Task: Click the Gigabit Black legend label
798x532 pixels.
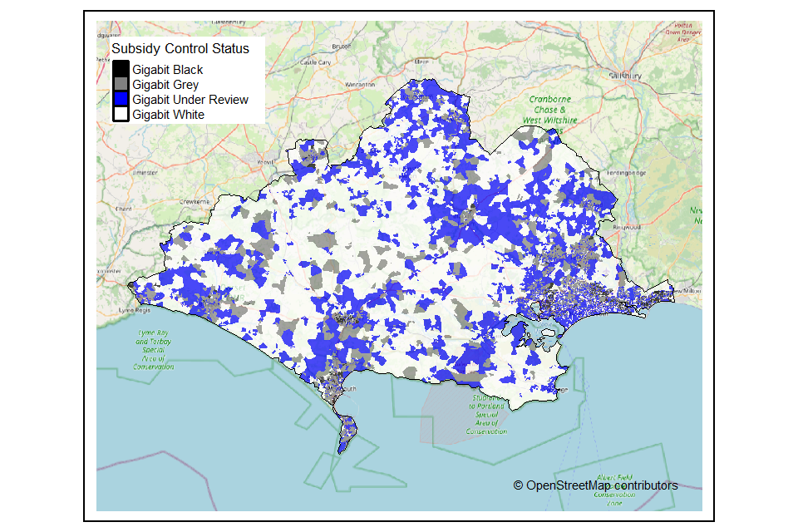Action: (x=167, y=71)
